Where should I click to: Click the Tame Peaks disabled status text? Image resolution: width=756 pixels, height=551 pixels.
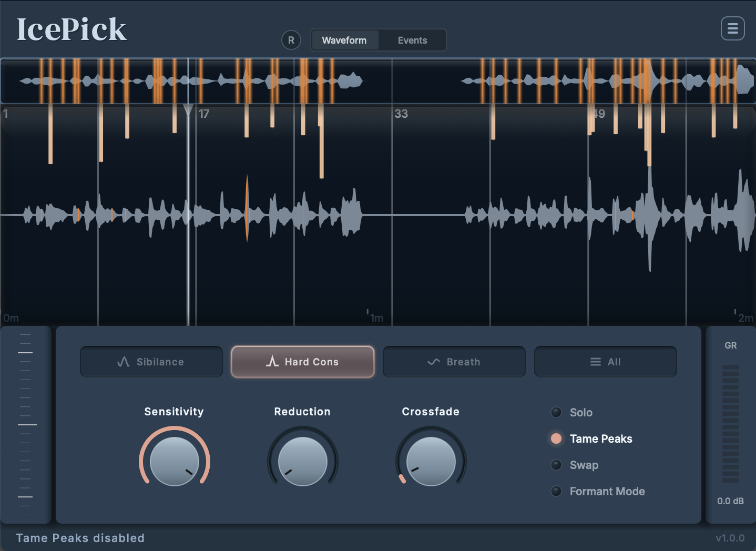tap(80, 538)
